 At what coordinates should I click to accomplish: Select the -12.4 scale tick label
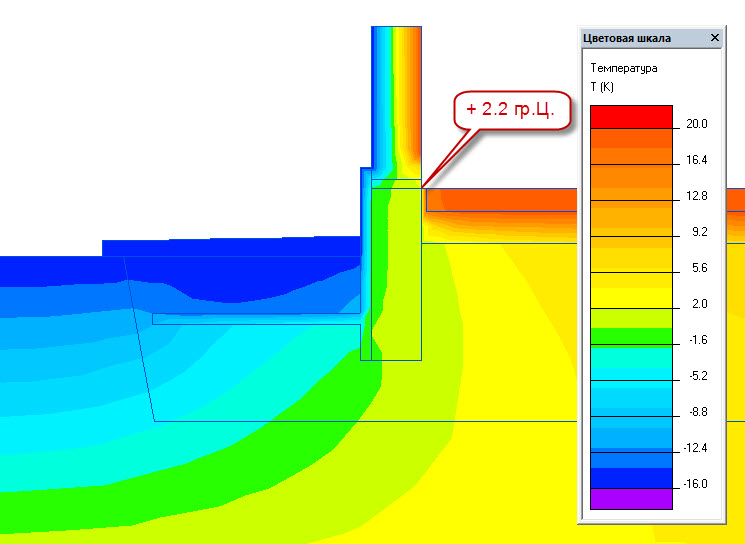click(696, 448)
